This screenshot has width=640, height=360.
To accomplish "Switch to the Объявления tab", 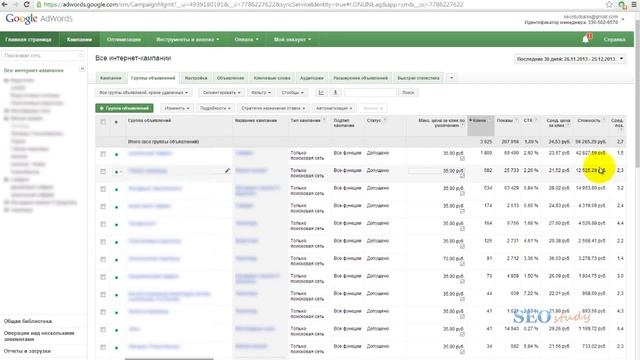I will tap(230, 78).
